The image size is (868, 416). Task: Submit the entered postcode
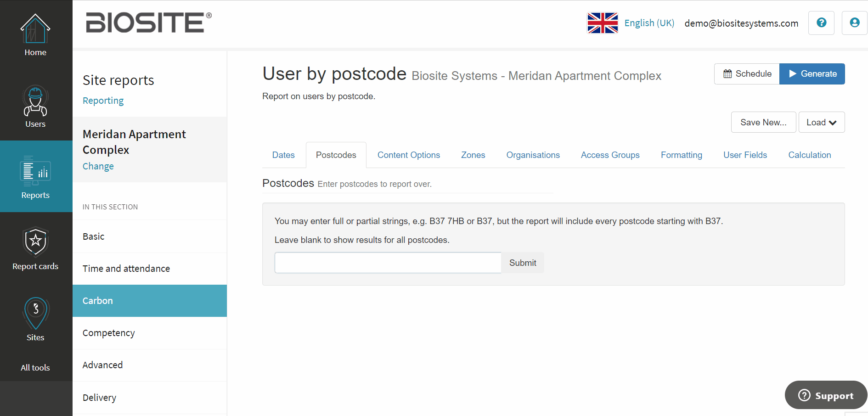tap(523, 263)
